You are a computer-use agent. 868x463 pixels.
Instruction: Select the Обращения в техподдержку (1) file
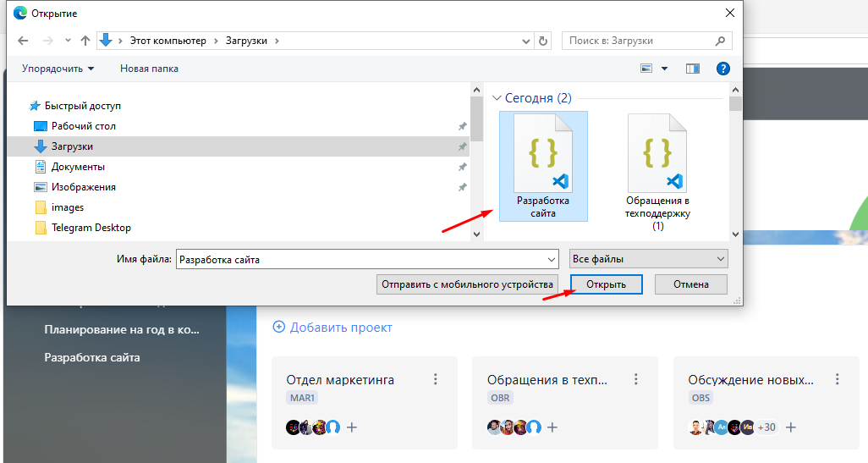[x=657, y=172]
